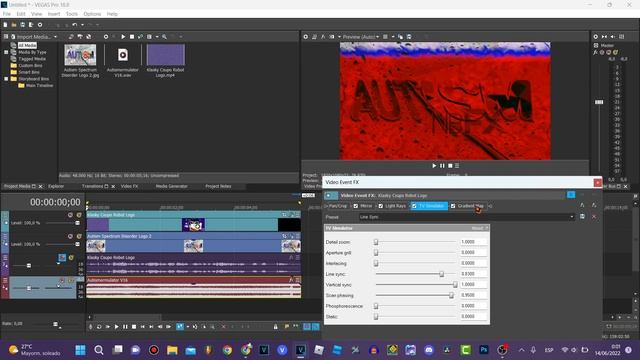The image size is (640, 360).
Task: Click the Autismermulator V16 audio event
Action: pos(193,287)
